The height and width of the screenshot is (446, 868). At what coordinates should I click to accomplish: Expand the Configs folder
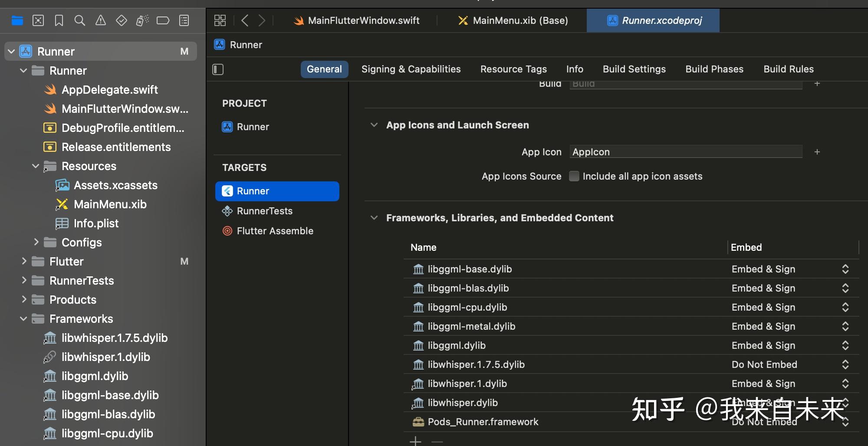pyautogui.click(x=36, y=242)
